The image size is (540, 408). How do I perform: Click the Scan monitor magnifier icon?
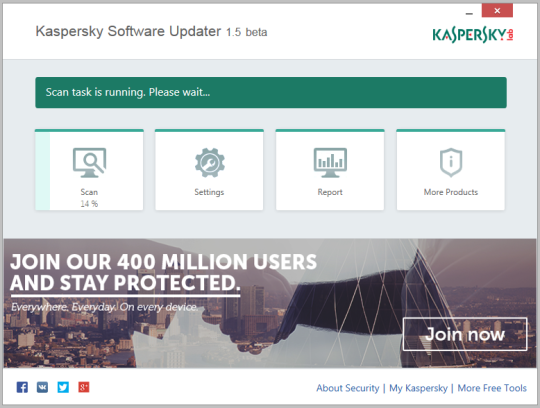(90, 163)
